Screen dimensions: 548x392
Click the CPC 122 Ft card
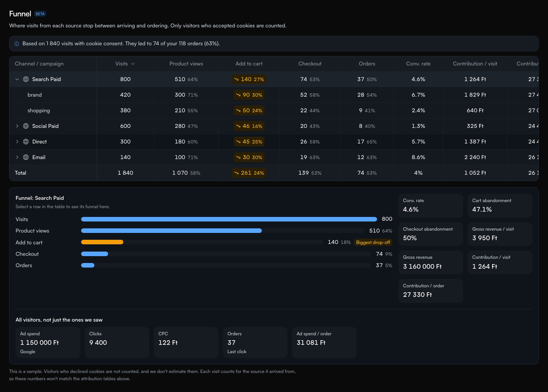tap(186, 343)
